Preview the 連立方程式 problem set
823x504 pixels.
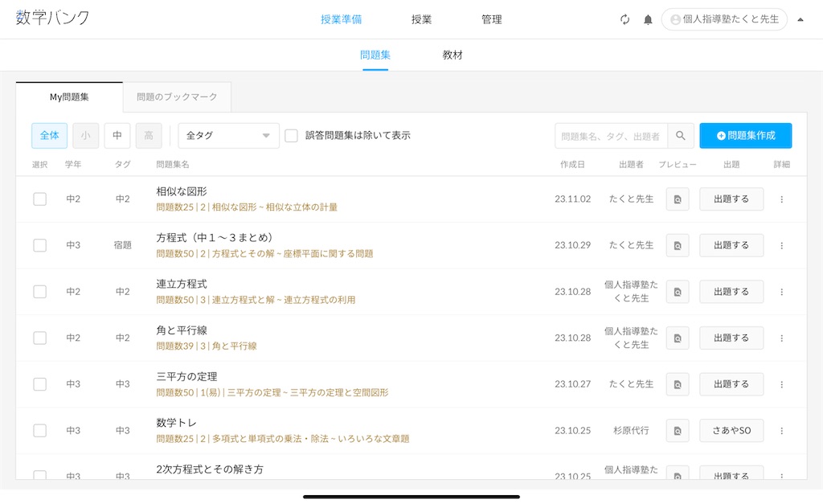[678, 292]
